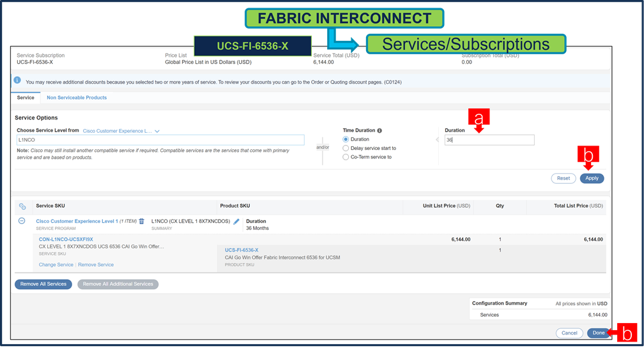Viewport: 644px width, 355px height.
Task: Click Remove All Services button
Action: 43,284
